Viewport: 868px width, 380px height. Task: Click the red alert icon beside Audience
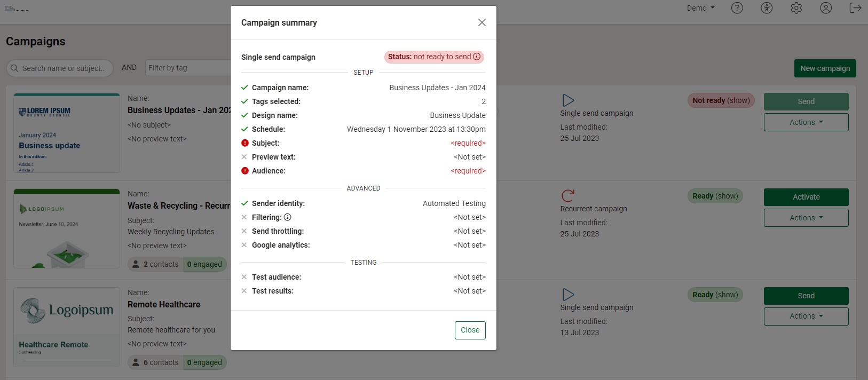click(244, 171)
